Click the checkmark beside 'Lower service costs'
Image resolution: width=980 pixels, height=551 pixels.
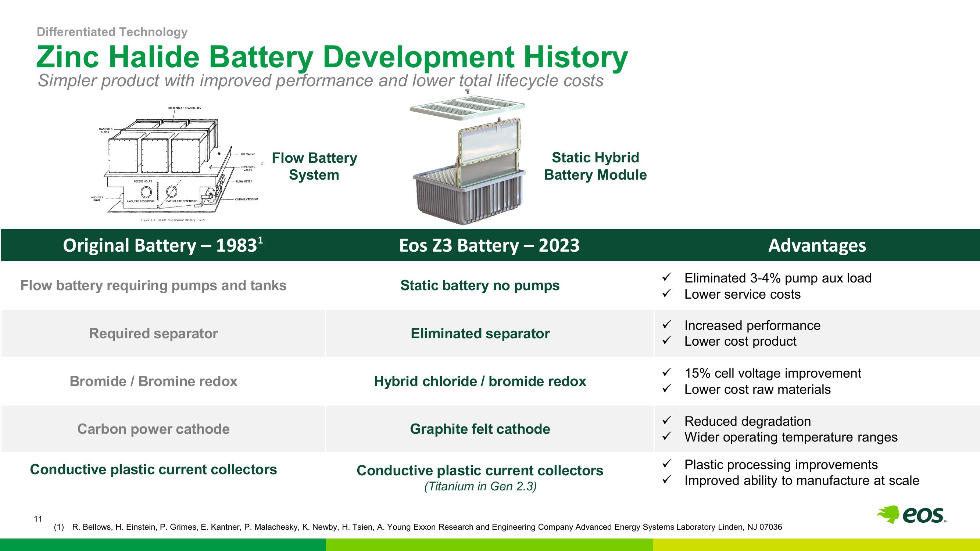coord(666,293)
